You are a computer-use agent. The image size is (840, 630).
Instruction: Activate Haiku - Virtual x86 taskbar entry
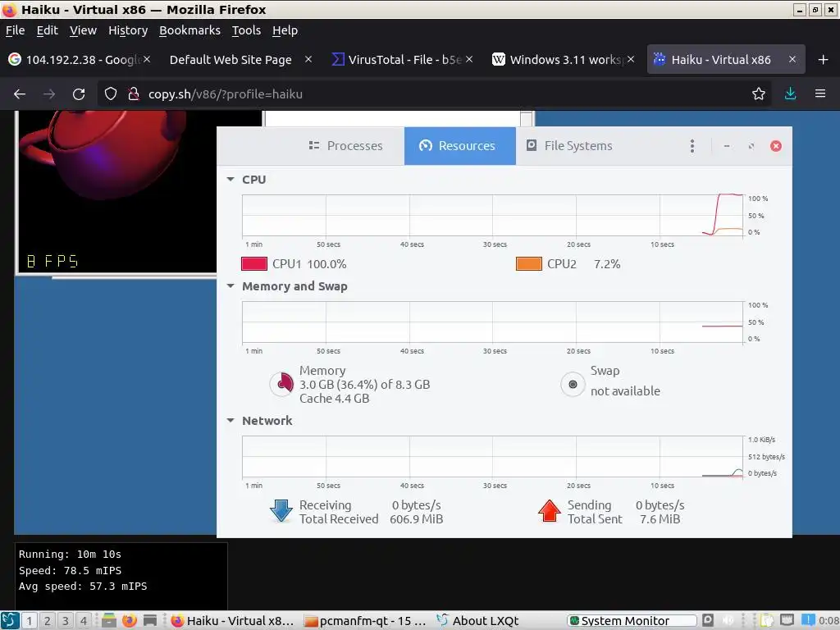tap(233, 621)
